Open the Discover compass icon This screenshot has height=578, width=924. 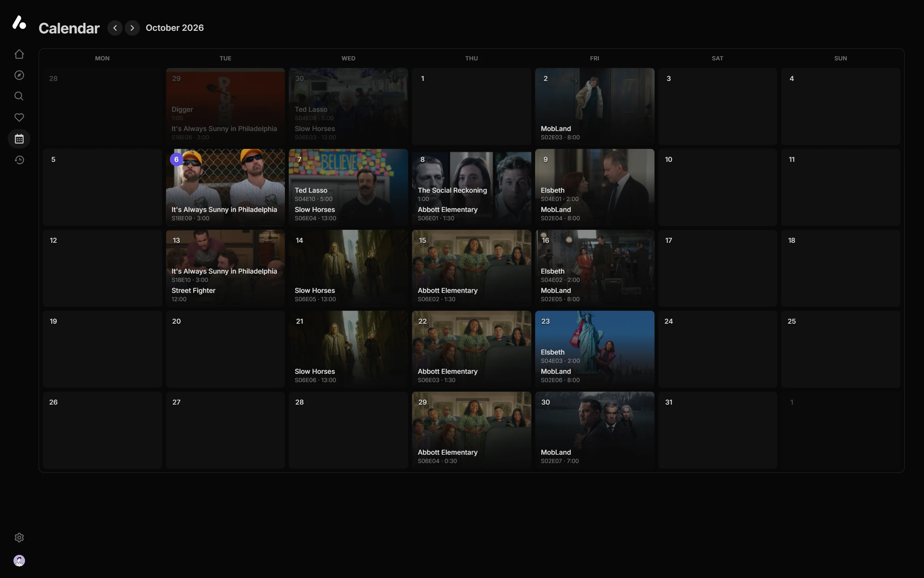[19, 75]
